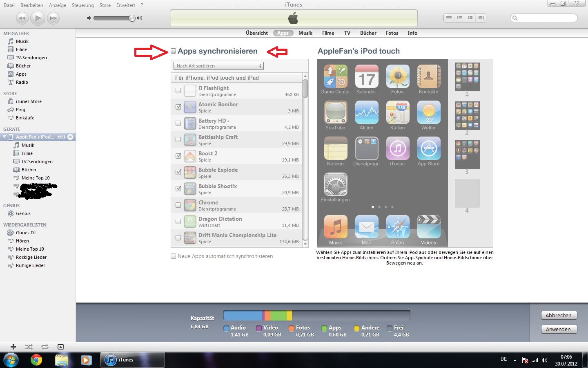The height and width of the screenshot is (368, 588).
Task: Select the Notizen app icon
Action: click(335, 148)
